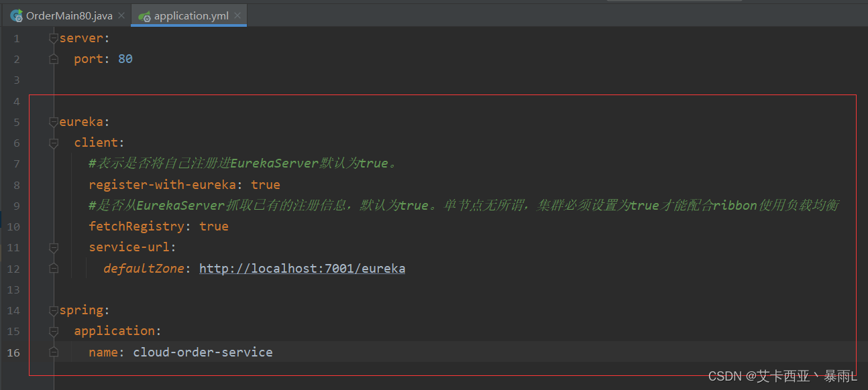Screen dimensions: 868x390
Task: Collapse the client section fold arrow
Action: (x=53, y=142)
